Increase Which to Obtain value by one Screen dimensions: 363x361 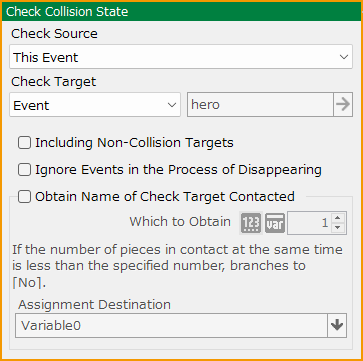click(x=338, y=218)
